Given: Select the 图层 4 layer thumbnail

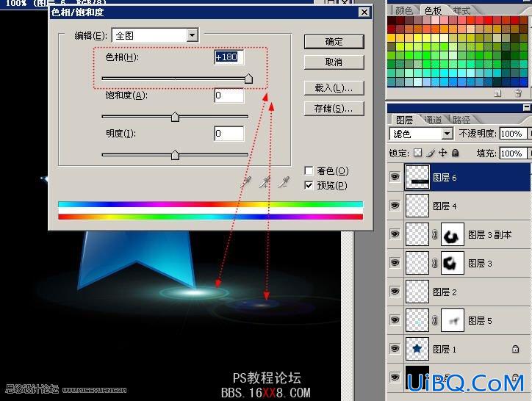Looking at the screenshot, I should [x=417, y=206].
